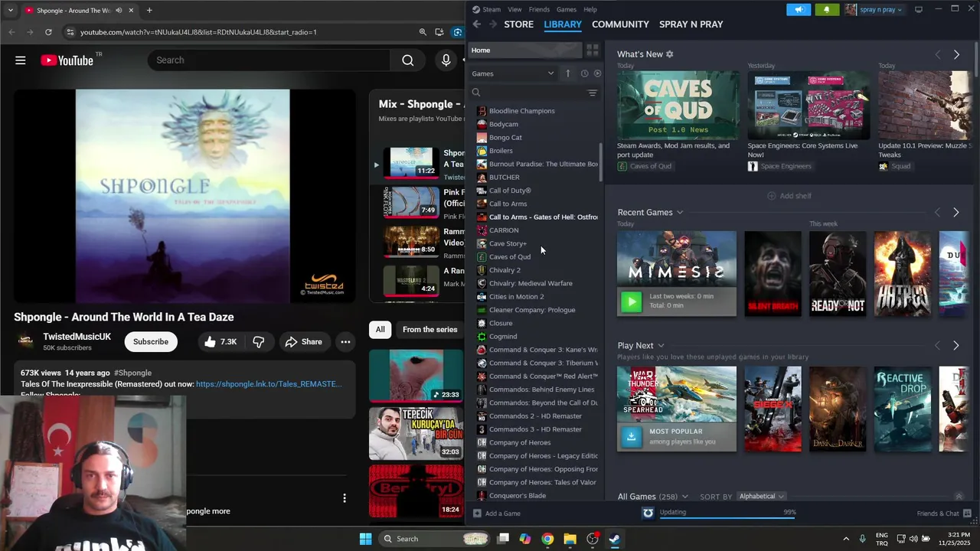The height and width of the screenshot is (551, 980).
Task: Select Cities in Motion 2 in list
Action: coord(516,297)
